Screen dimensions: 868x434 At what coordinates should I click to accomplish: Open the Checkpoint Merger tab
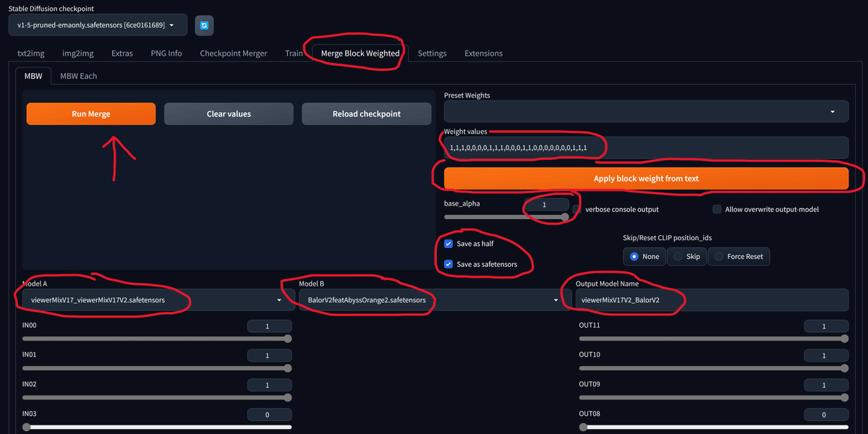point(234,54)
